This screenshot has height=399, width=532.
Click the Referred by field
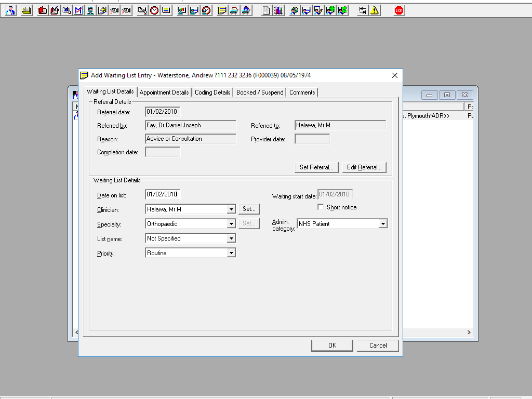[191, 126]
